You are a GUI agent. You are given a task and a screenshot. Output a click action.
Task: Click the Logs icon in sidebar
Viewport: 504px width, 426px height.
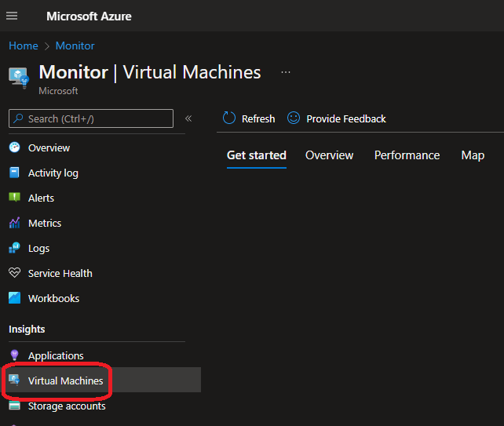coord(14,248)
